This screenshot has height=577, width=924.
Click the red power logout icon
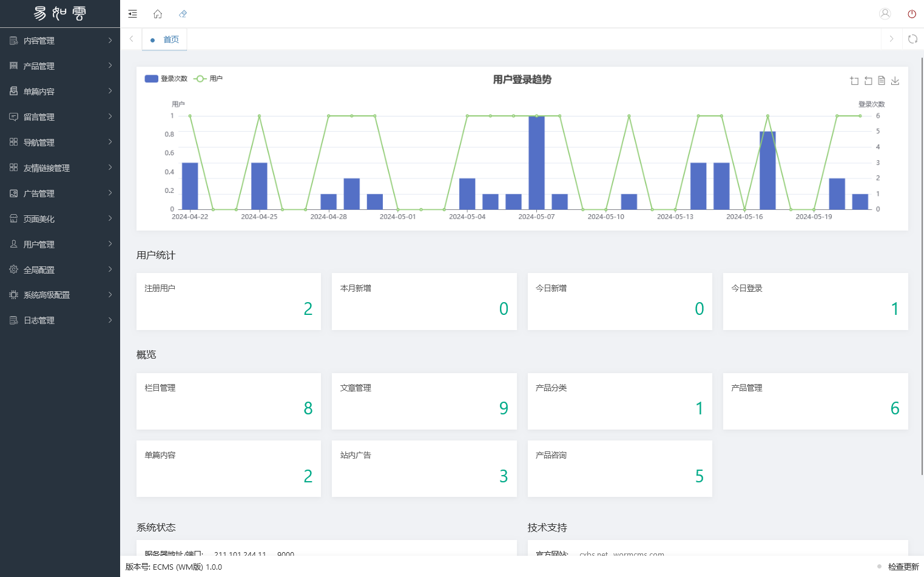(912, 14)
